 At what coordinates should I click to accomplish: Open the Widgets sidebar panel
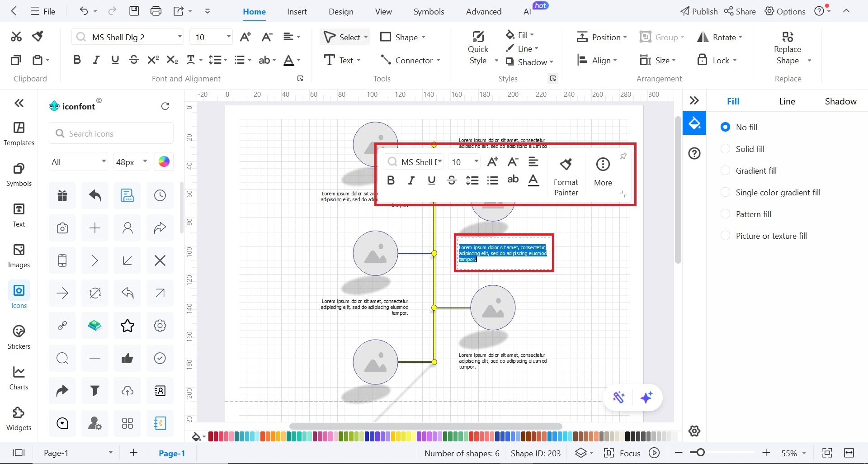click(19, 419)
